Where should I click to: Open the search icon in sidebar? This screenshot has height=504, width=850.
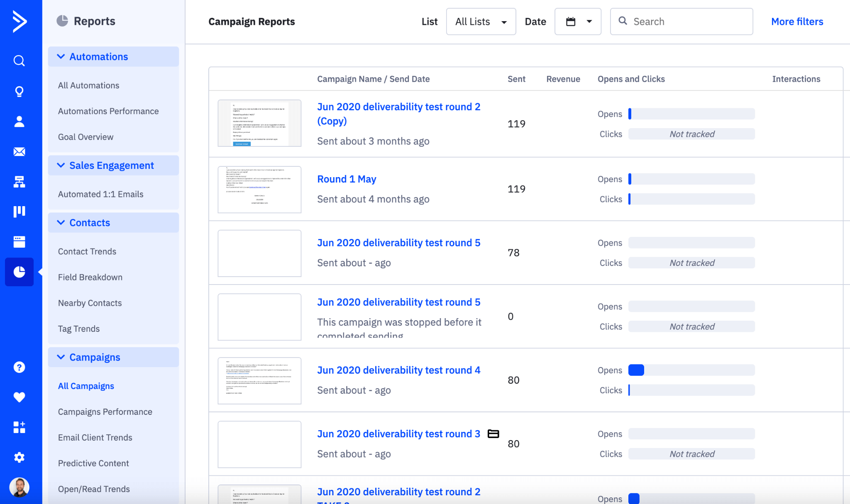pos(19,61)
